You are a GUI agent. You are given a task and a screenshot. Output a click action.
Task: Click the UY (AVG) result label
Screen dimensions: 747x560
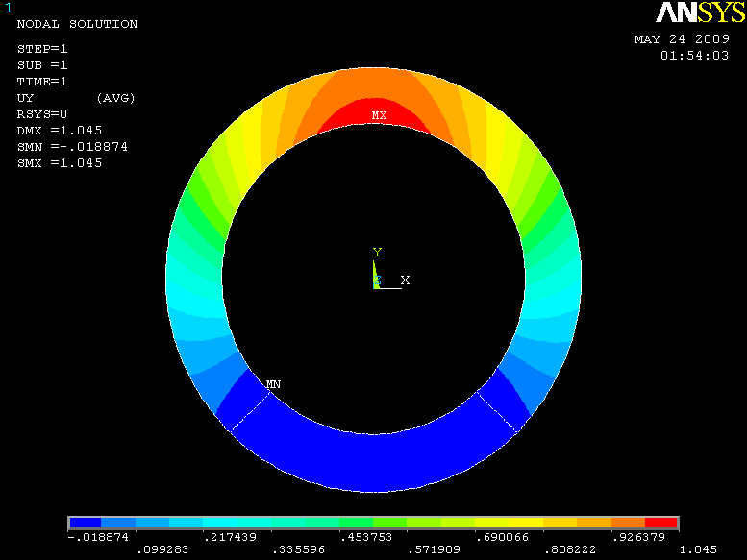pyautogui.click(x=75, y=98)
